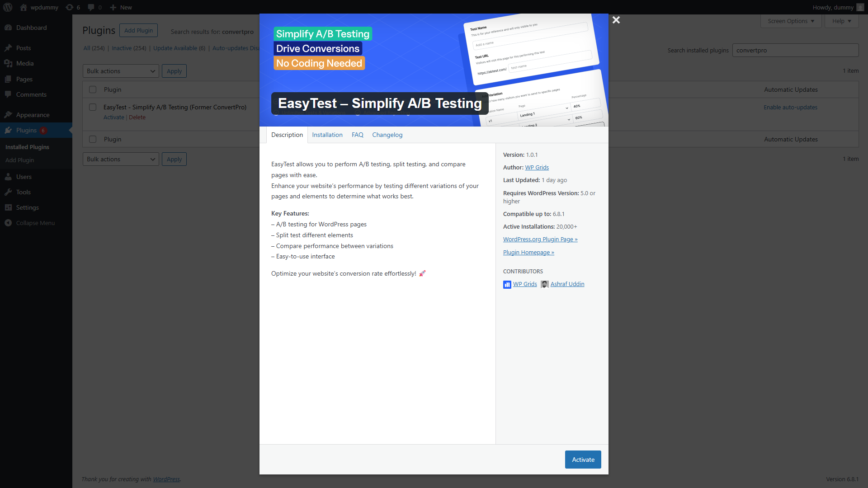
Task: Click Enable auto-updates link
Action: coord(790,107)
